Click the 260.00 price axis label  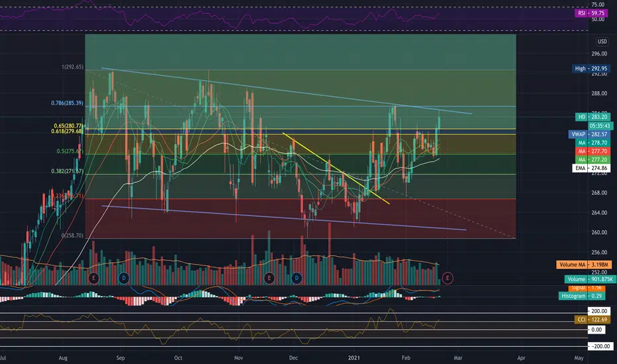tap(599, 232)
